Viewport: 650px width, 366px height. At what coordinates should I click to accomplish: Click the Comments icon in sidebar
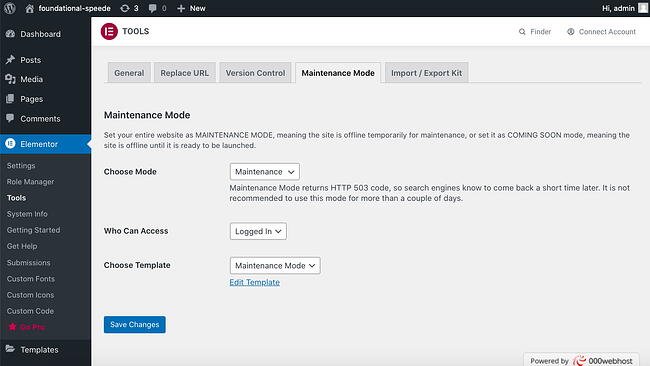click(x=10, y=118)
